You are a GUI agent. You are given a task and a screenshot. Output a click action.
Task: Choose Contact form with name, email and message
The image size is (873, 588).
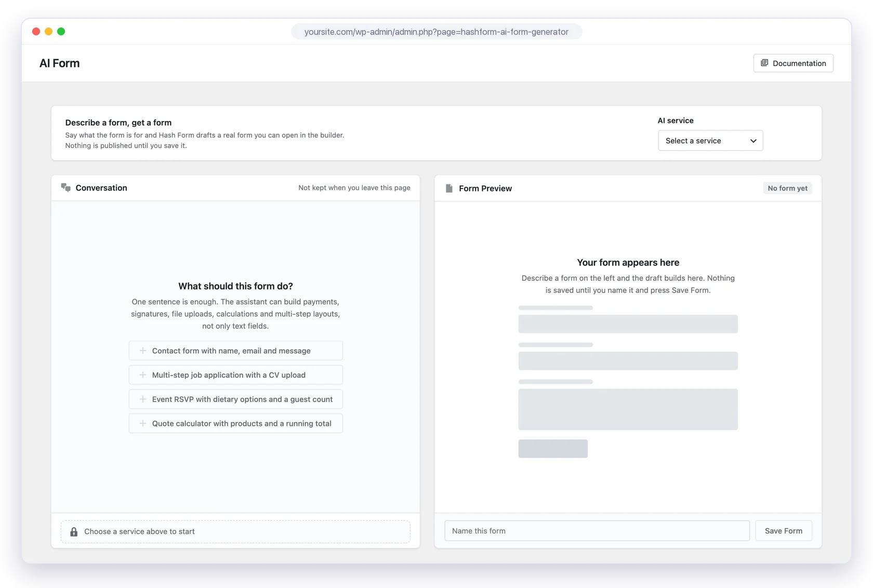[235, 351]
